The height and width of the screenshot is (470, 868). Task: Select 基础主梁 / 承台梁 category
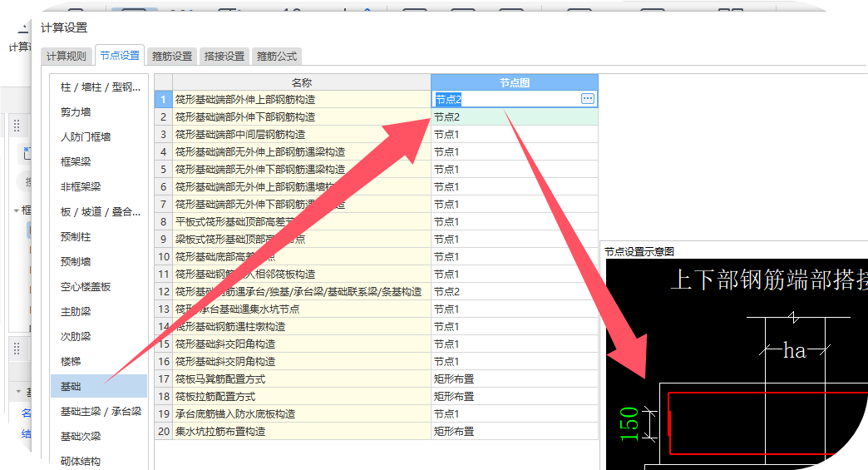point(101,411)
